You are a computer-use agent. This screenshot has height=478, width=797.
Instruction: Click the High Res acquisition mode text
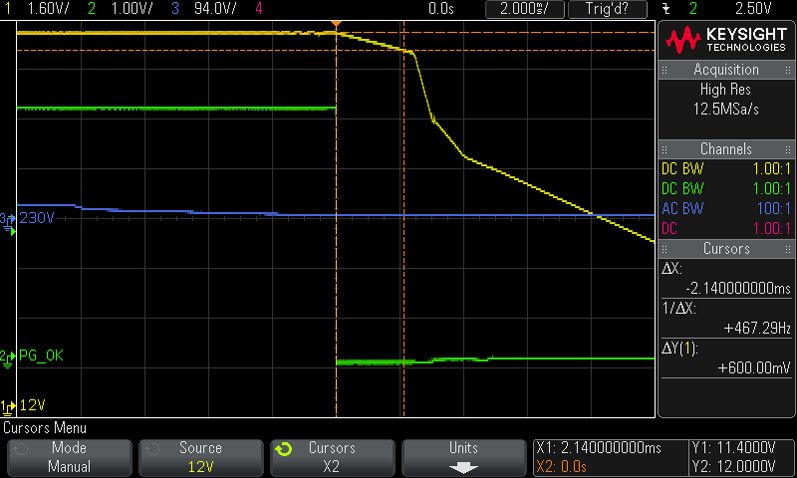725,89
